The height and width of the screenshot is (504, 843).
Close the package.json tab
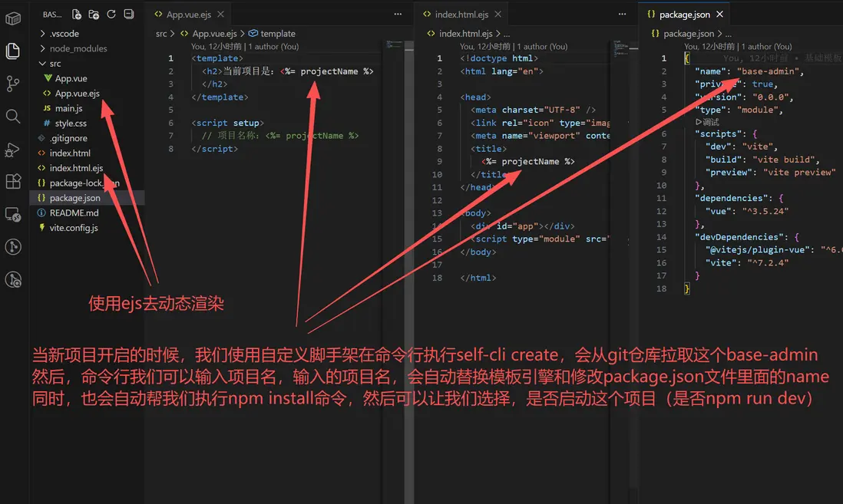click(x=719, y=15)
